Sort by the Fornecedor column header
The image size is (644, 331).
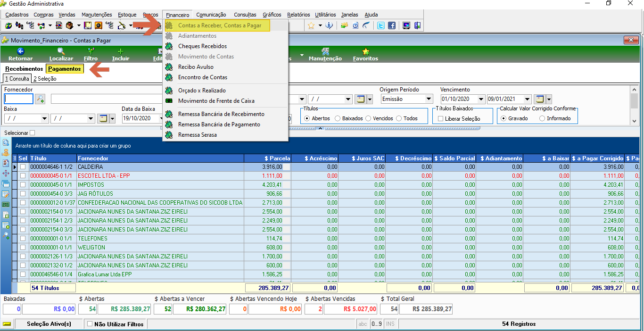(x=160, y=158)
